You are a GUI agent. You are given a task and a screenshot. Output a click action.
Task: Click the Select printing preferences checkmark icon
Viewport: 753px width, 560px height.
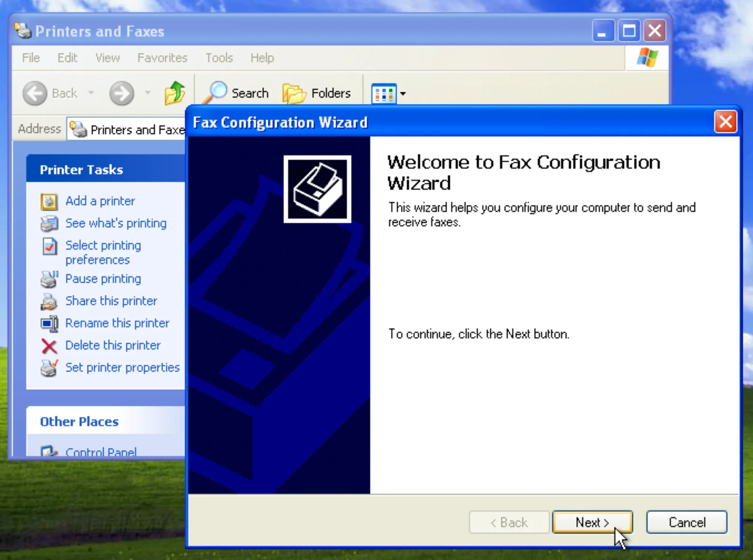point(49,246)
